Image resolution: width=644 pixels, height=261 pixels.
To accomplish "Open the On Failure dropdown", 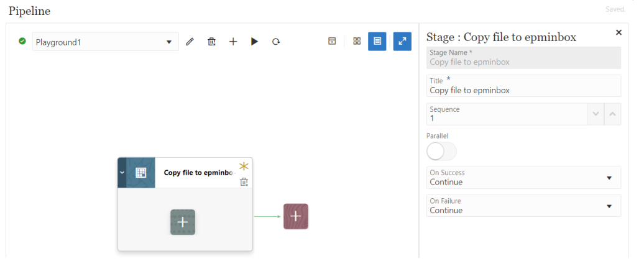I will coord(523,206).
